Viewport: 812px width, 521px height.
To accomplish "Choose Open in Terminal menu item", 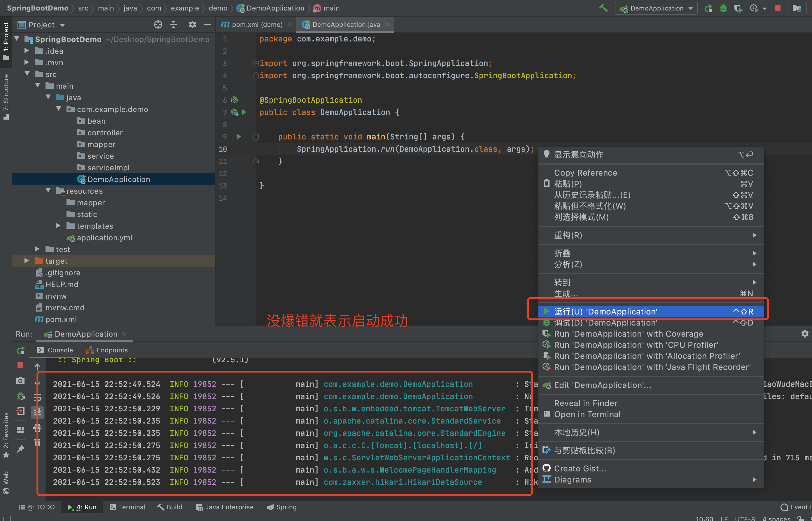I will coord(651,414).
